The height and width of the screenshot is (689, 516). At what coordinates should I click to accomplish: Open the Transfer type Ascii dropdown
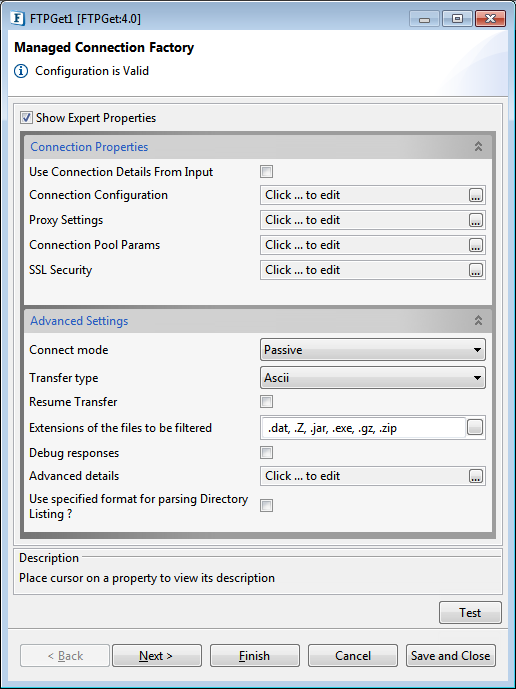(x=373, y=378)
